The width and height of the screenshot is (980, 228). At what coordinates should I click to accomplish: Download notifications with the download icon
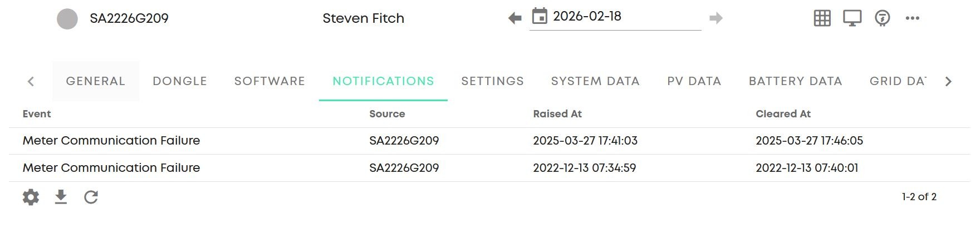(61, 197)
